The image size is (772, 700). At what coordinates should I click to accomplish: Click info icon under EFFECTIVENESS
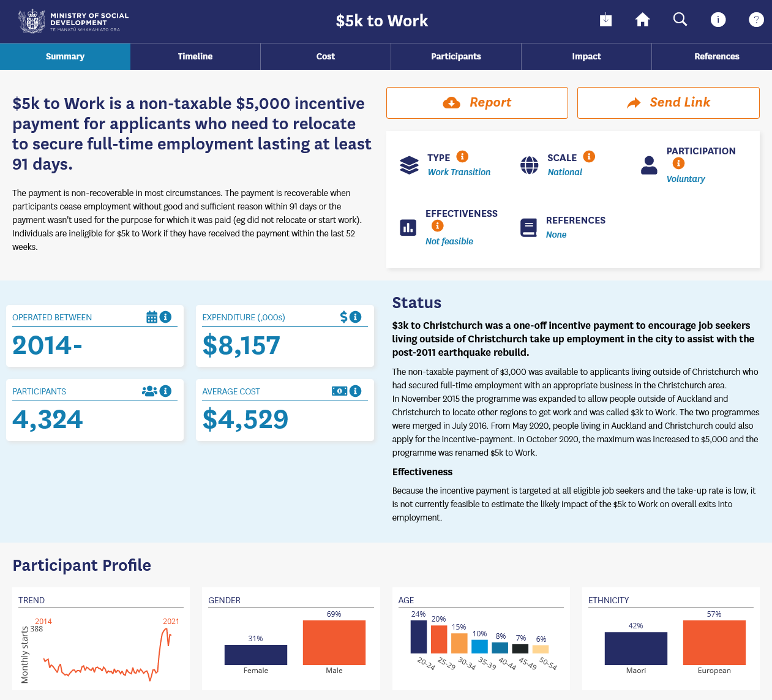(437, 226)
